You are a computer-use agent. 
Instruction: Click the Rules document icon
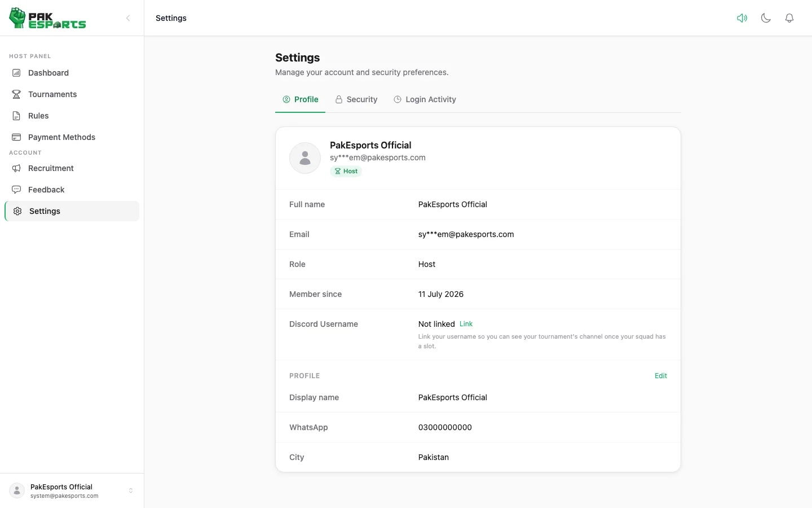click(x=16, y=116)
